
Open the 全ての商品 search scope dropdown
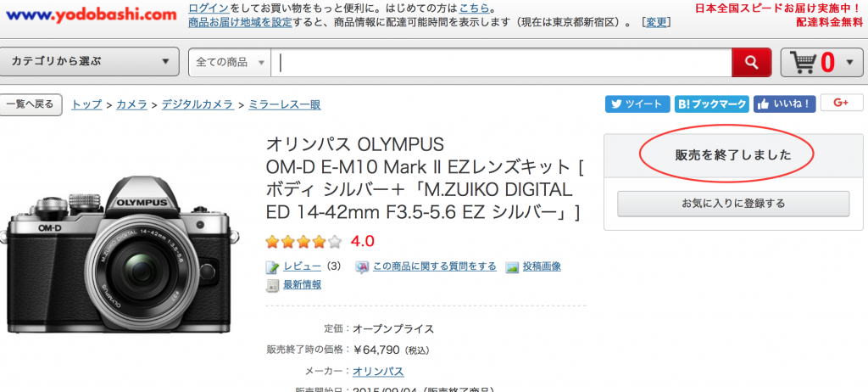(x=230, y=62)
